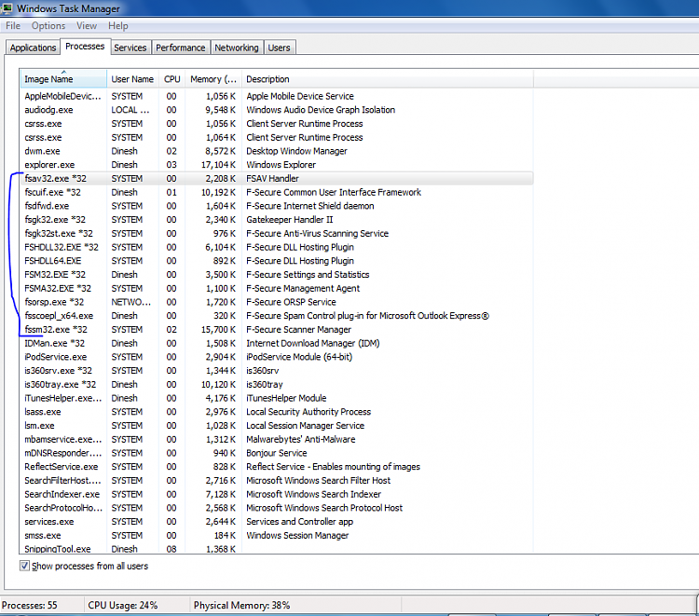The height and width of the screenshot is (616, 699).
Task: Open the Help menu
Action: 118,26
